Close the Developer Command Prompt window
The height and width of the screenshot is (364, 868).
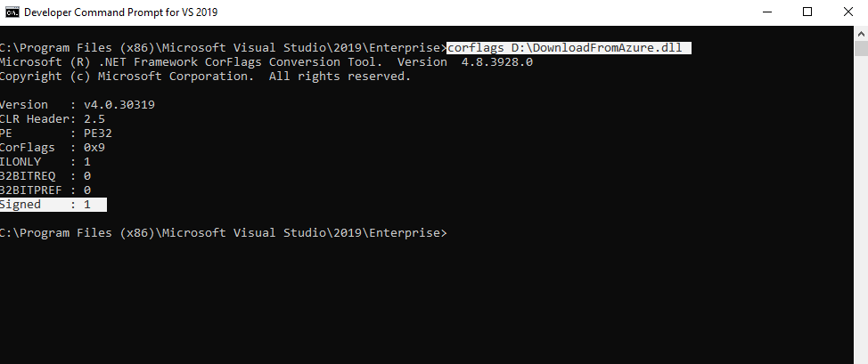(848, 12)
